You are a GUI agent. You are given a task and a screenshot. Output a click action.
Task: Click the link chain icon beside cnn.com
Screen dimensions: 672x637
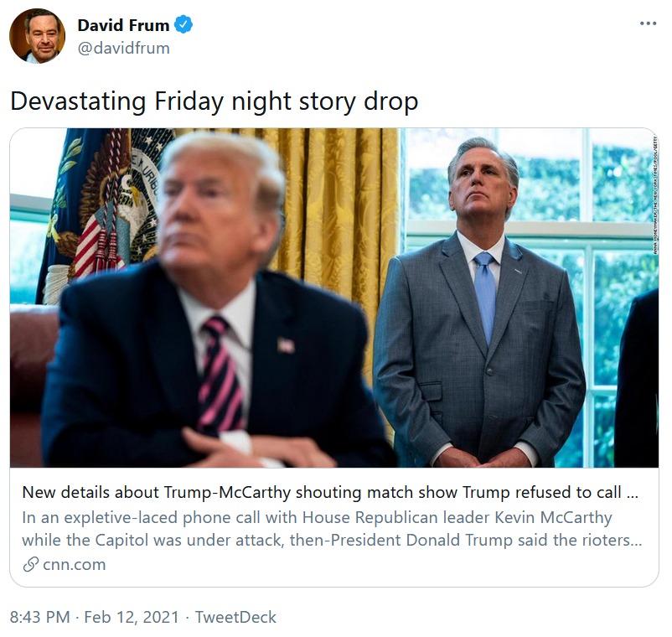point(30,564)
